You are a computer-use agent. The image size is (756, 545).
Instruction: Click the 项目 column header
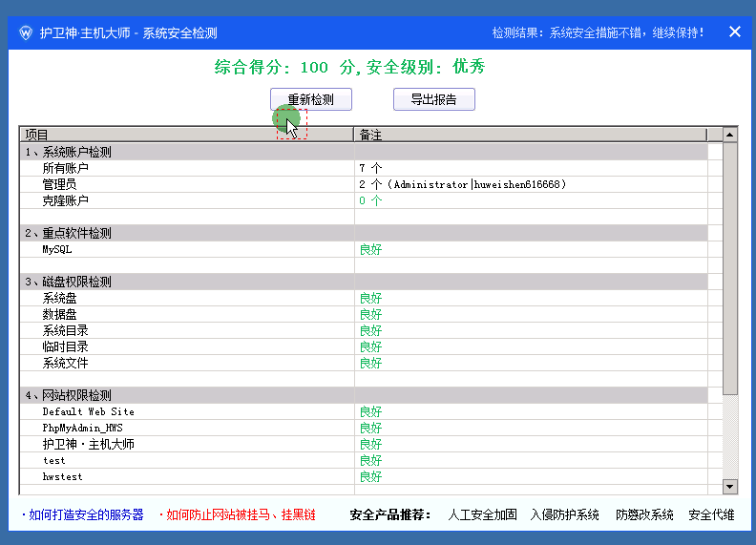tap(186, 135)
